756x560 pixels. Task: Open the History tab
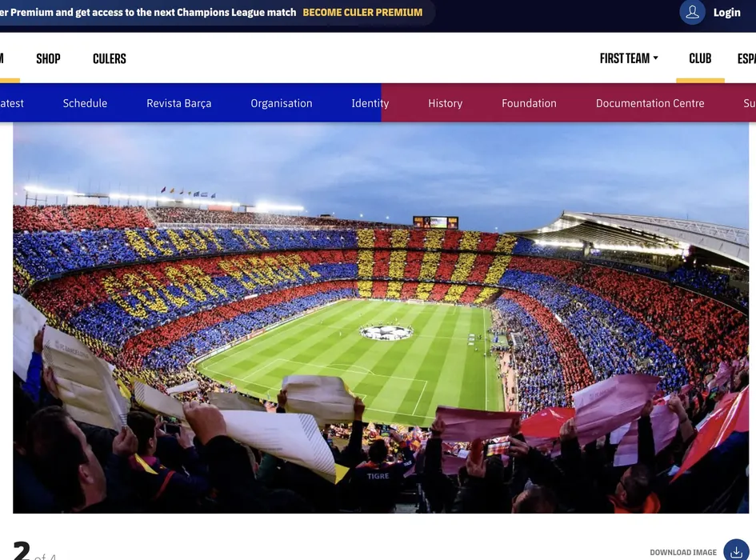coord(445,103)
